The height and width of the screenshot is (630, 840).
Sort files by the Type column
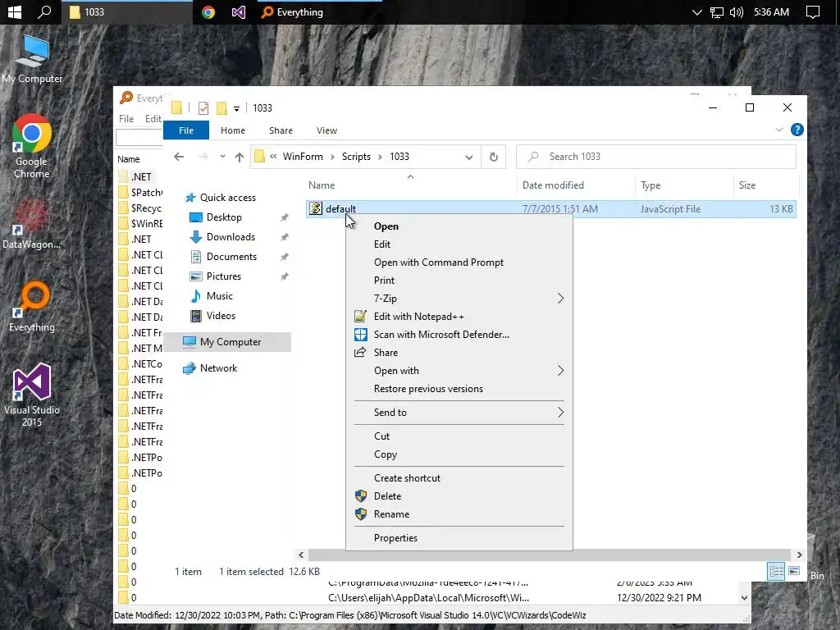[683, 185]
